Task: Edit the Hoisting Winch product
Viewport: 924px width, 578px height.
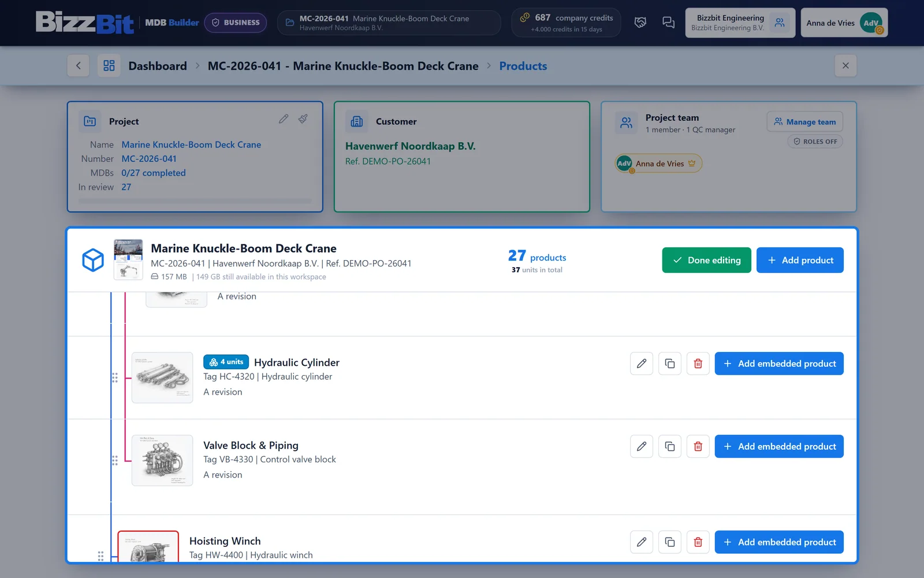Action: tap(642, 542)
